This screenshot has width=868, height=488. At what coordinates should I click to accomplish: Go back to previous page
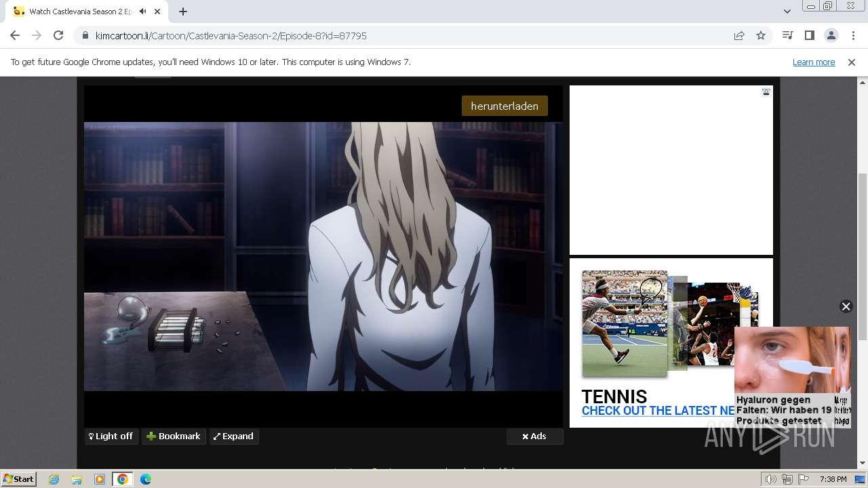tap(15, 35)
